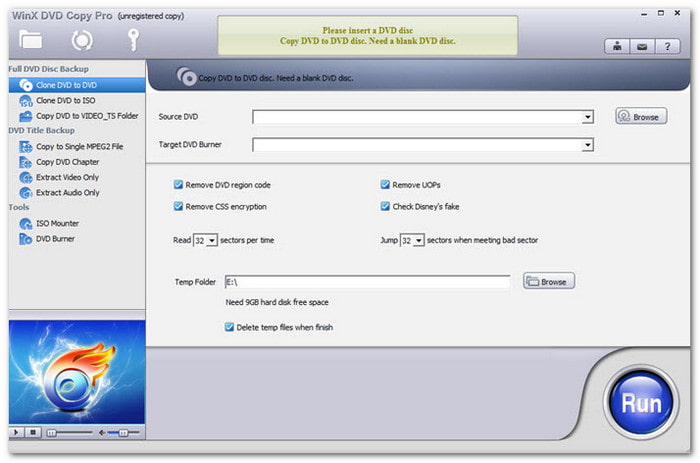Click the 'Please insert a DVD disc' message box
Screen dimensions: 700x463
pyautogui.click(x=367, y=36)
